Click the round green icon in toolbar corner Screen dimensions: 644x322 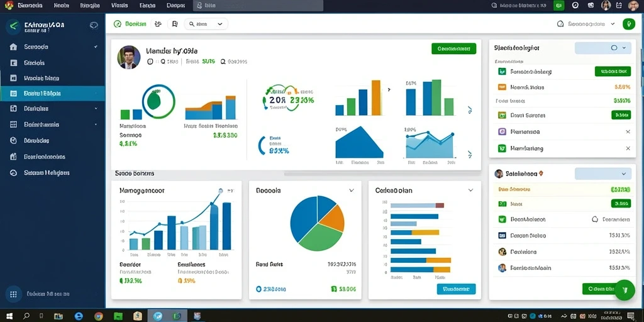[628, 25]
